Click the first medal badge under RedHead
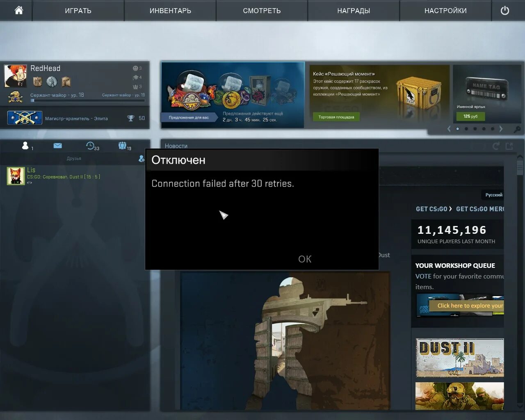This screenshot has width=525, height=420. (x=38, y=82)
